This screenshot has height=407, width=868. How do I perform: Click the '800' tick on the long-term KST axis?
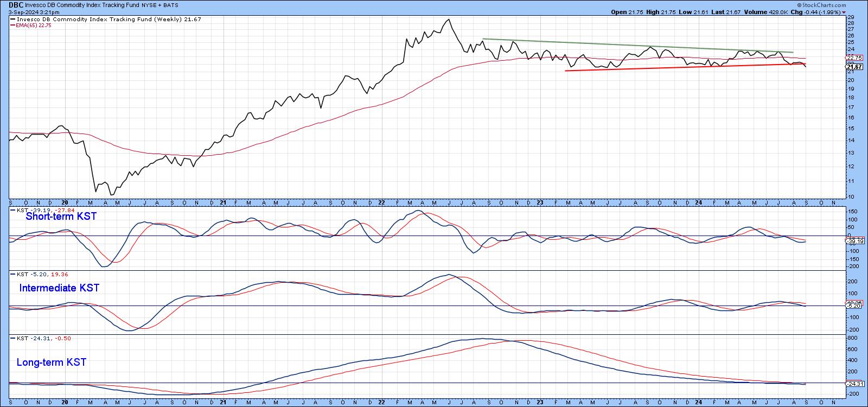(x=853, y=338)
